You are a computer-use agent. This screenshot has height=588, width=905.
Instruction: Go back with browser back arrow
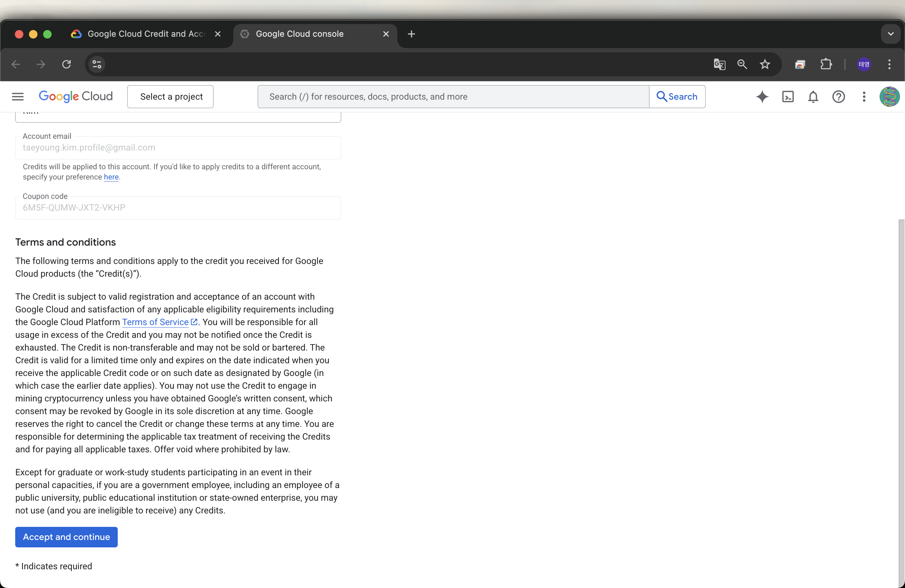(x=16, y=64)
